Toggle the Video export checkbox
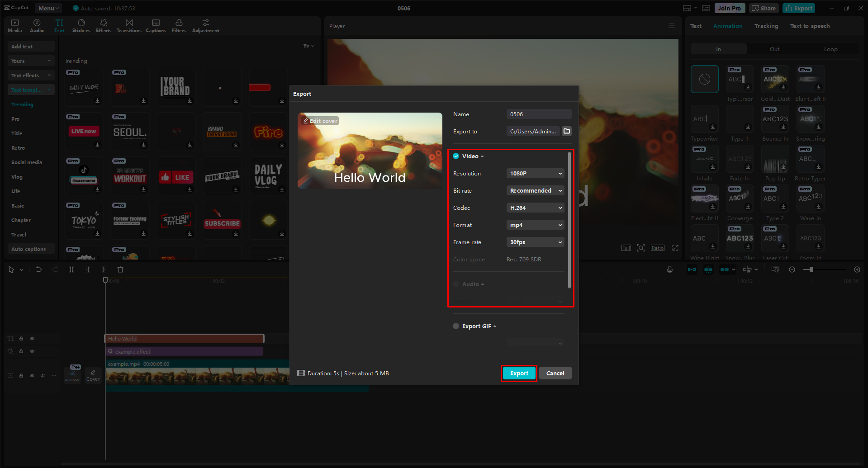868x468 pixels. (456, 156)
